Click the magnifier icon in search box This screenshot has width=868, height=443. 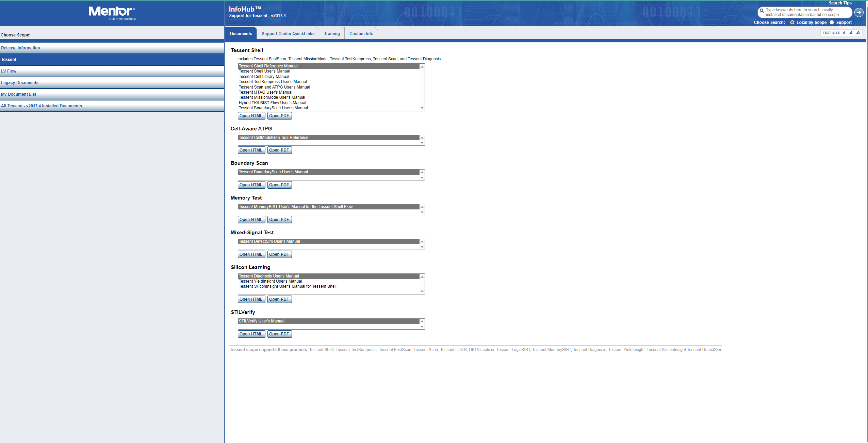pyautogui.click(x=762, y=11)
